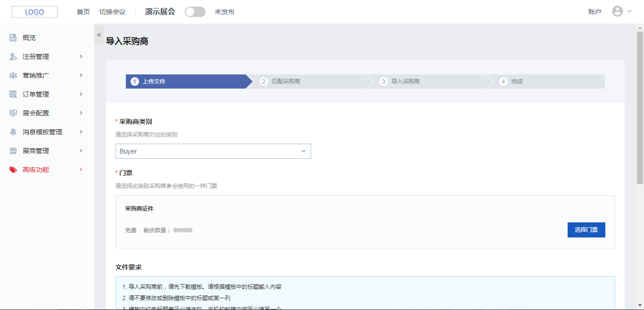Screen dimensions: 644x310
Task: Click the 文件要求 section heading
Action: coord(128,267)
